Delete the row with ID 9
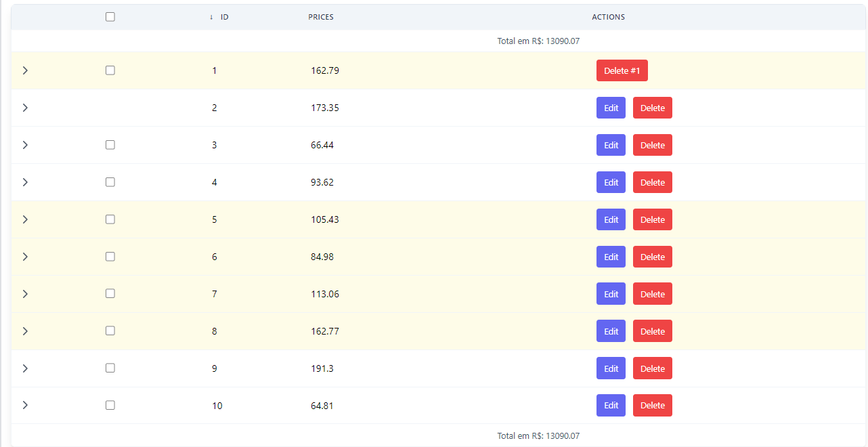The image size is (868, 447). [x=653, y=368]
